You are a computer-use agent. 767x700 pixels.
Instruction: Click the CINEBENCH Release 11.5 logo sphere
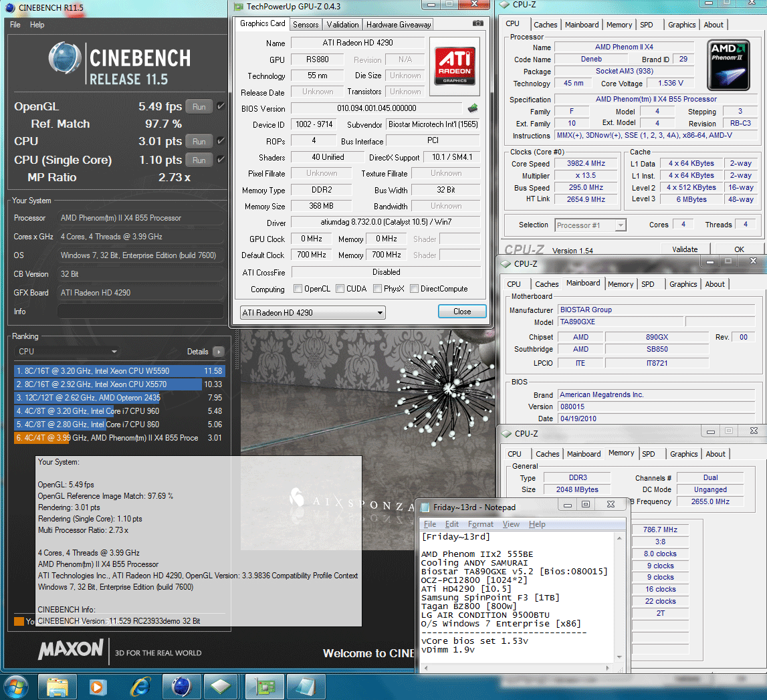pos(65,58)
